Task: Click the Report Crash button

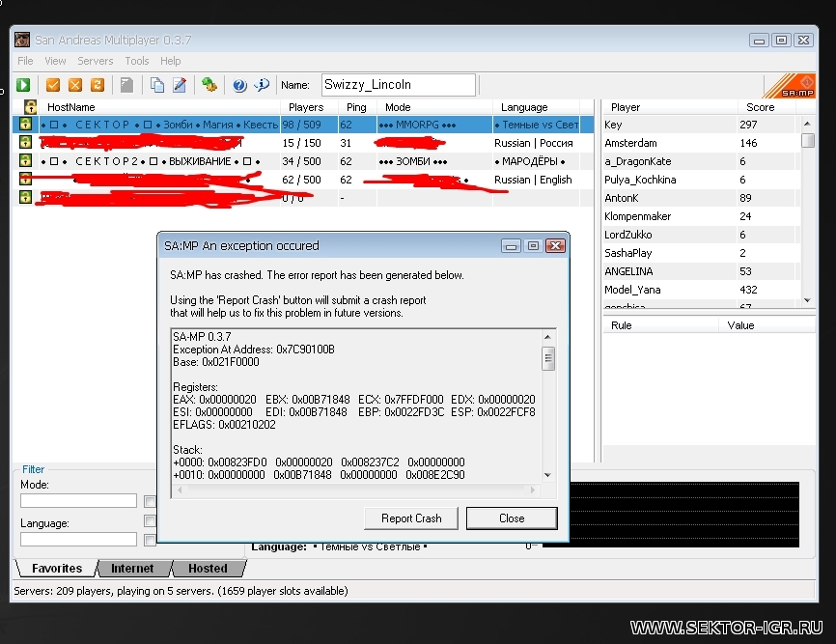Action: coord(411,518)
